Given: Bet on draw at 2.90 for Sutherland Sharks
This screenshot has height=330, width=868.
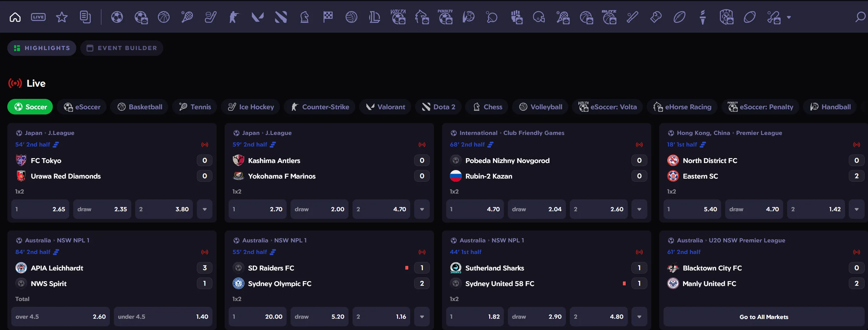Looking at the screenshot, I should click(537, 316).
